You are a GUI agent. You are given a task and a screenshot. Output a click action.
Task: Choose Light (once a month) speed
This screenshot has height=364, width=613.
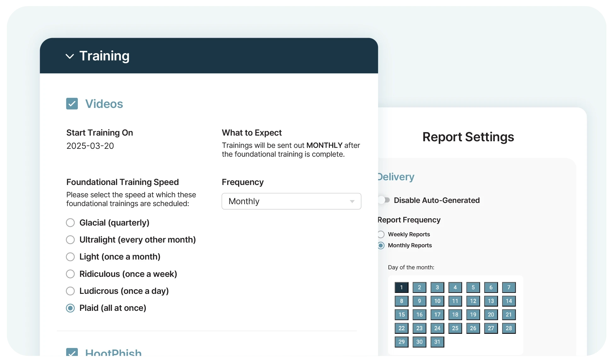coord(70,257)
